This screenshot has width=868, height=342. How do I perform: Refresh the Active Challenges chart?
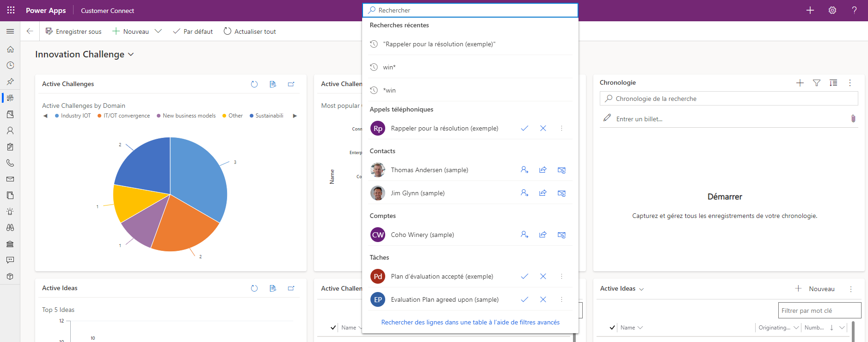click(x=254, y=84)
